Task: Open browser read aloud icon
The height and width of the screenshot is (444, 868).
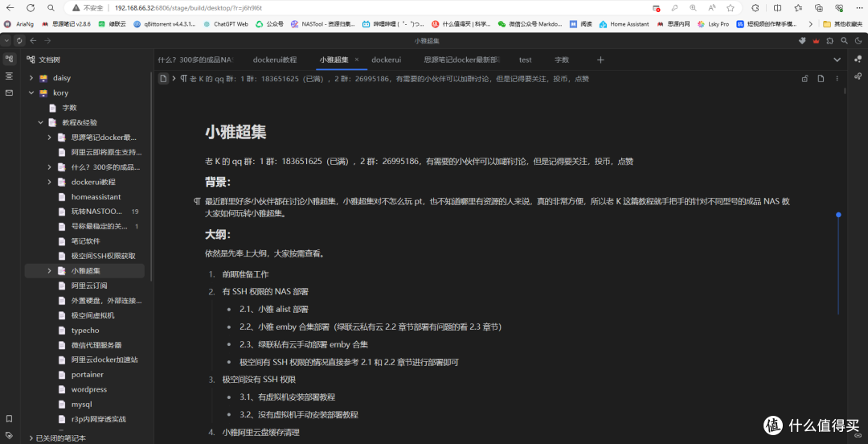Action: [712, 8]
